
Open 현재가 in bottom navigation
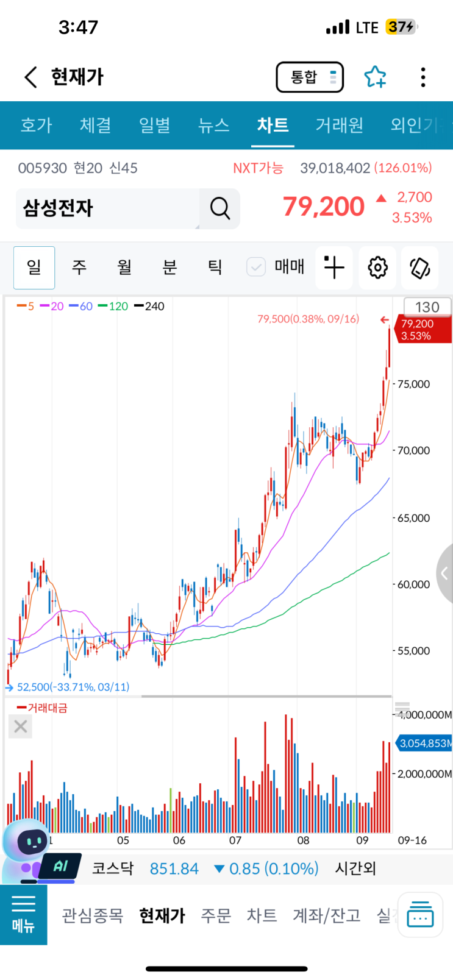click(162, 915)
